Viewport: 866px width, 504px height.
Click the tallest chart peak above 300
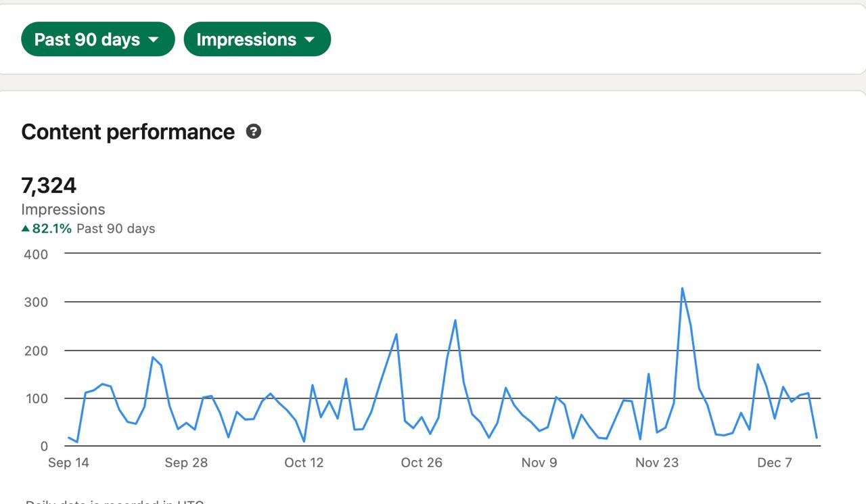(x=682, y=289)
